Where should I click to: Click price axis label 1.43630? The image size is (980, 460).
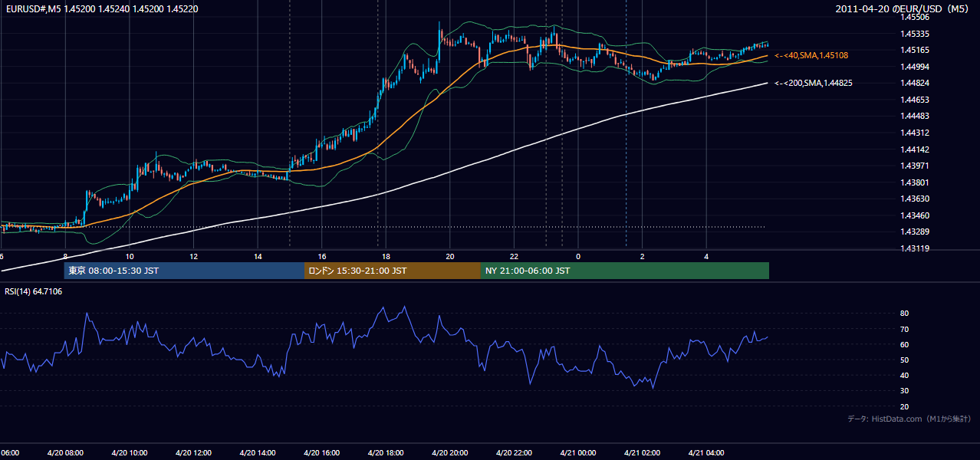click(x=914, y=199)
